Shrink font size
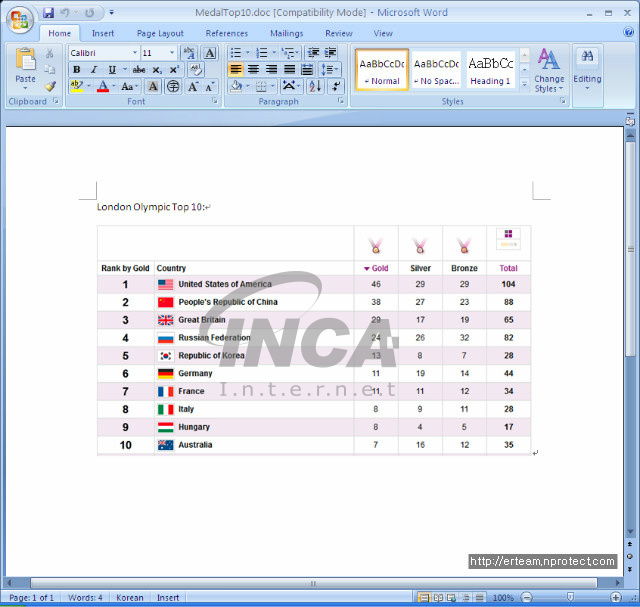The height and width of the screenshot is (607, 640). tap(210, 87)
